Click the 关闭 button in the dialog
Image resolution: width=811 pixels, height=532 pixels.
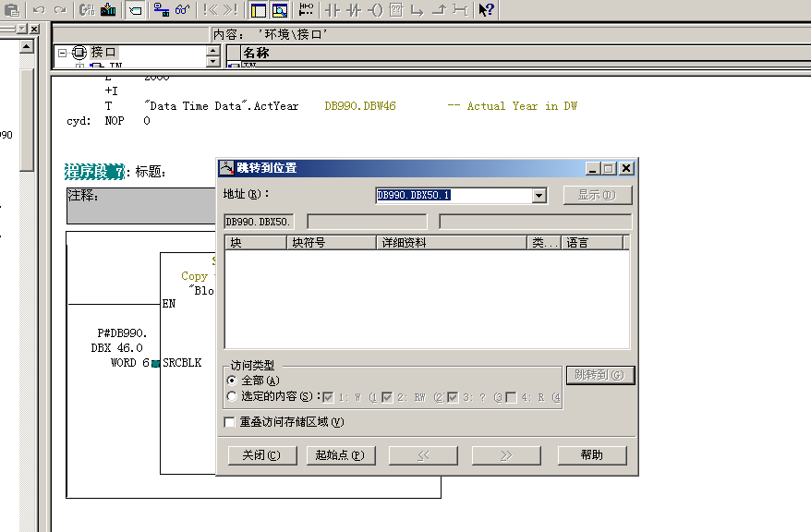tap(260, 455)
